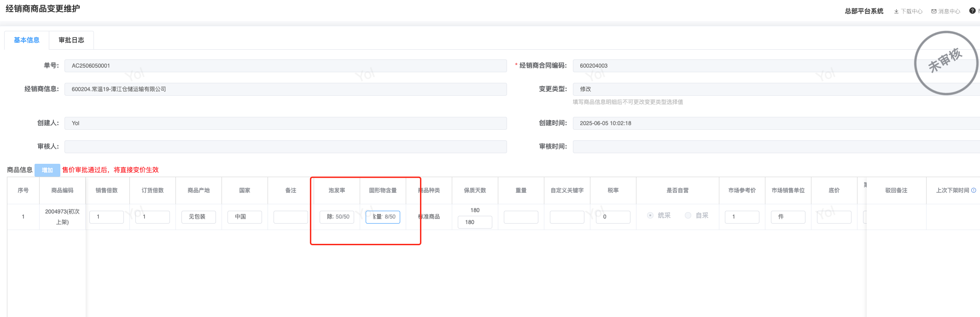980x317 pixels.
Task: Click the 总部平台系统 title text
Action: [864, 11]
